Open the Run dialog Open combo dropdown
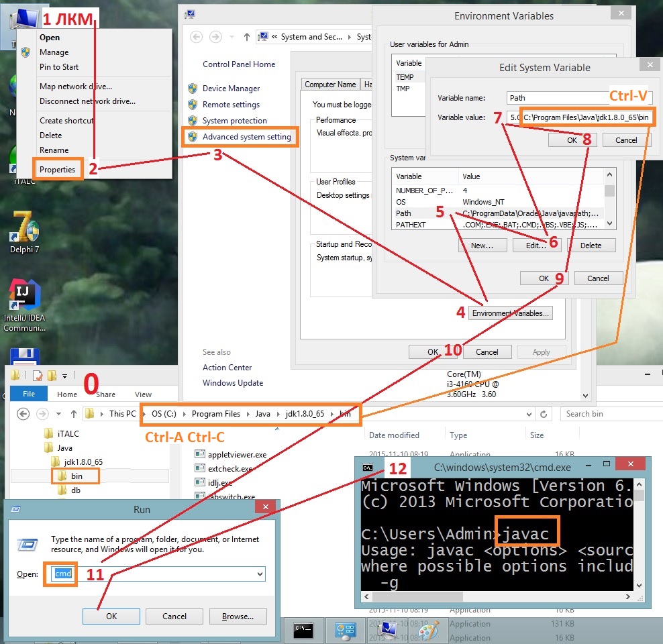 point(260,574)
